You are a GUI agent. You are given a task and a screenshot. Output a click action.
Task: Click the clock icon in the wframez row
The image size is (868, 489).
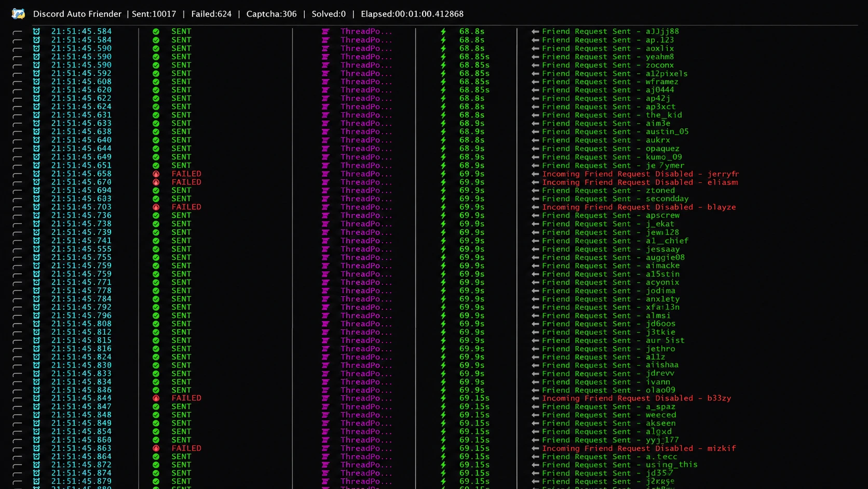36,82
